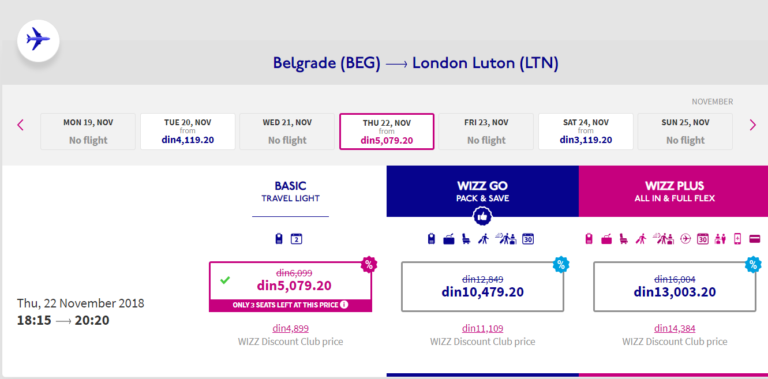The image size is (768, 379).
Task: Choose the SAT 24, NOV date tab
Action: (586, 131)
